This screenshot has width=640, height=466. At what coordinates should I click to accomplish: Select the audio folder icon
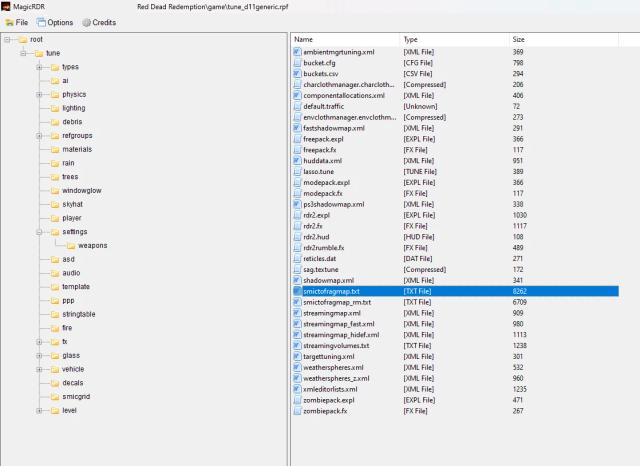pos(55,273)
